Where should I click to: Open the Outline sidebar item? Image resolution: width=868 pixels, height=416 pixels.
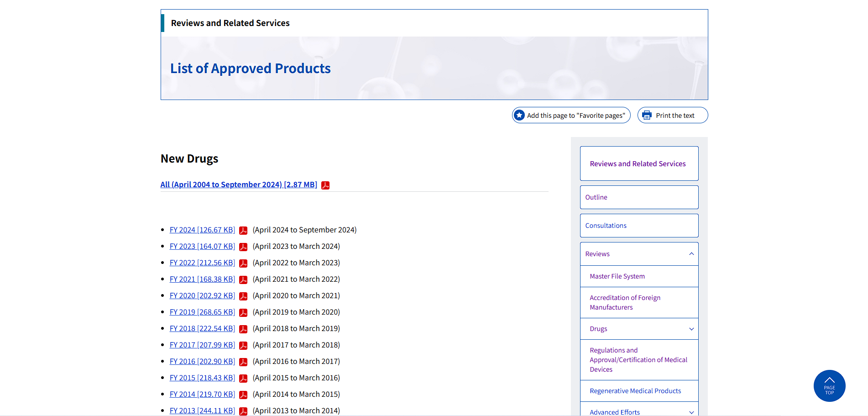(596, 197)
